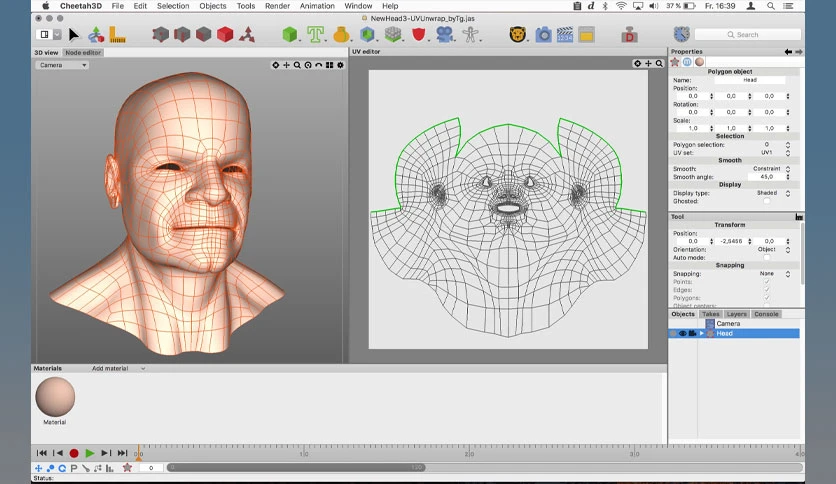Start recording with red record button
The height and width of the screenshot is (484, 836).
(x=74, y=453)
